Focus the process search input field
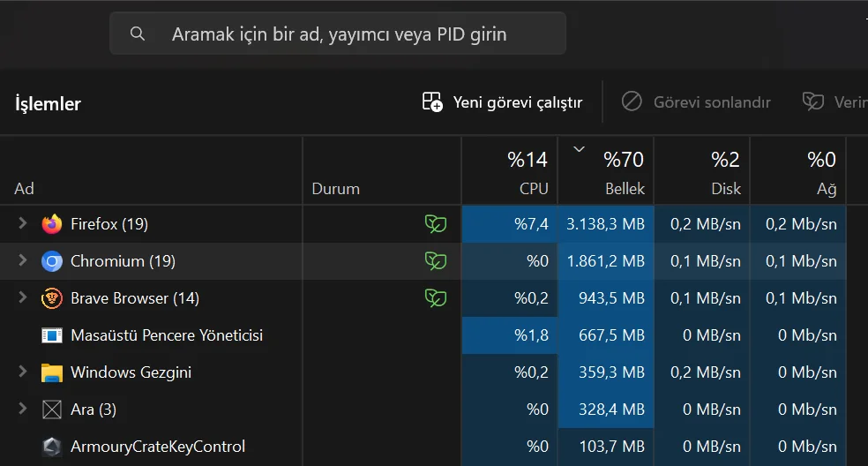Viewport: 868px width, 466px height. pyautogui.click(x=353, y=34)
